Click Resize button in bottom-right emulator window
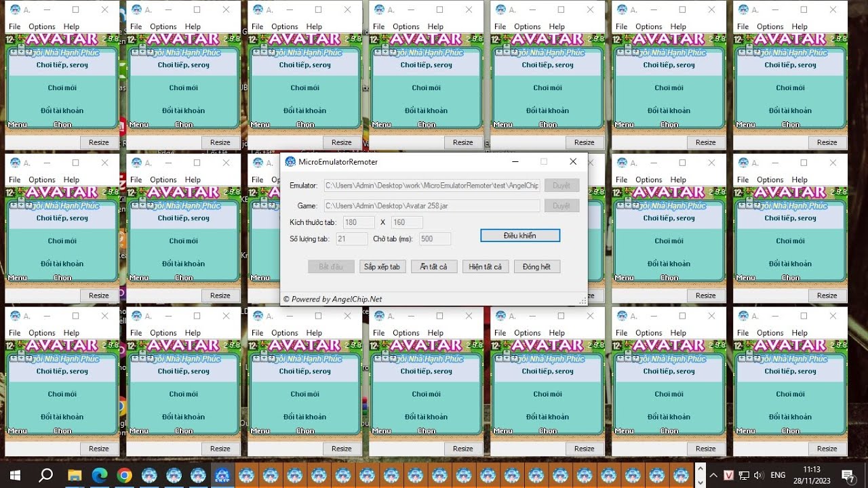The width and height of the screenshot is (868, 488). pyautogui.click(x=827, y=449)
